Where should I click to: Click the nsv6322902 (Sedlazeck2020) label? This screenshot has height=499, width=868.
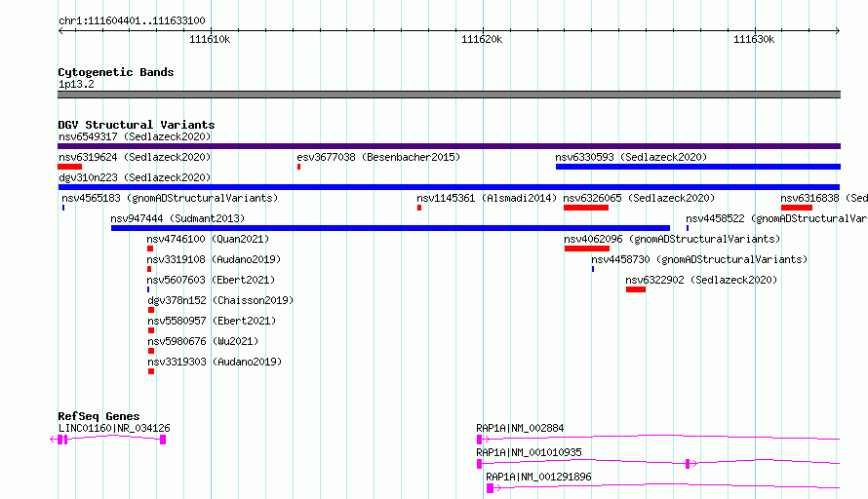[x=701, y=280]
